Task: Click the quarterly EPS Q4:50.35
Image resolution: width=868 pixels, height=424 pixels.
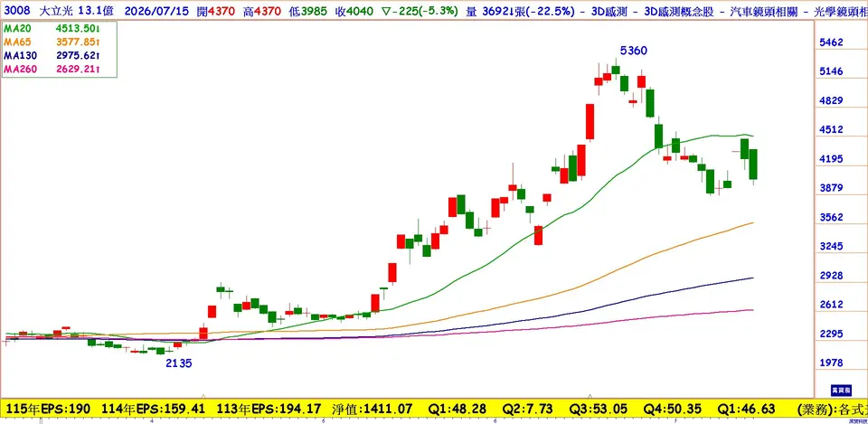Action: coord(672,409)
